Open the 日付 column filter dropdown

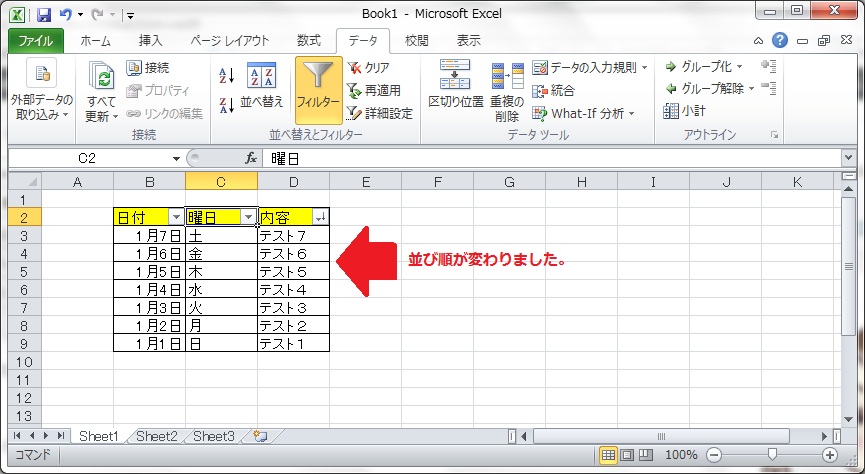pos(176,217)
